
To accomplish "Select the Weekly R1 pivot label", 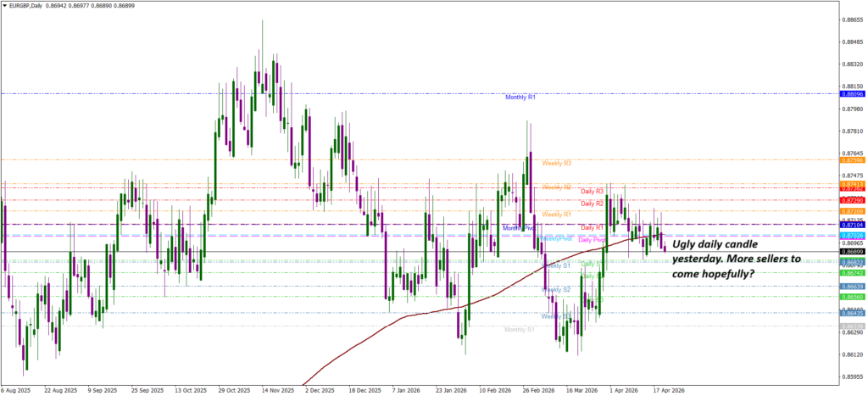I will [557, 215].
